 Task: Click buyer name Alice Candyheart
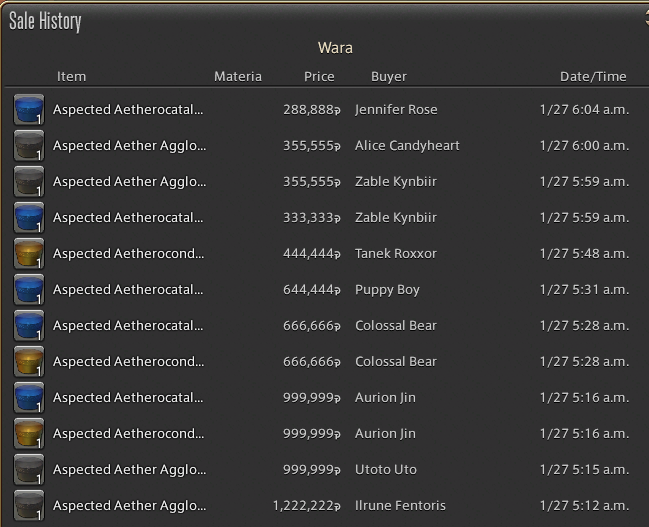407,146
